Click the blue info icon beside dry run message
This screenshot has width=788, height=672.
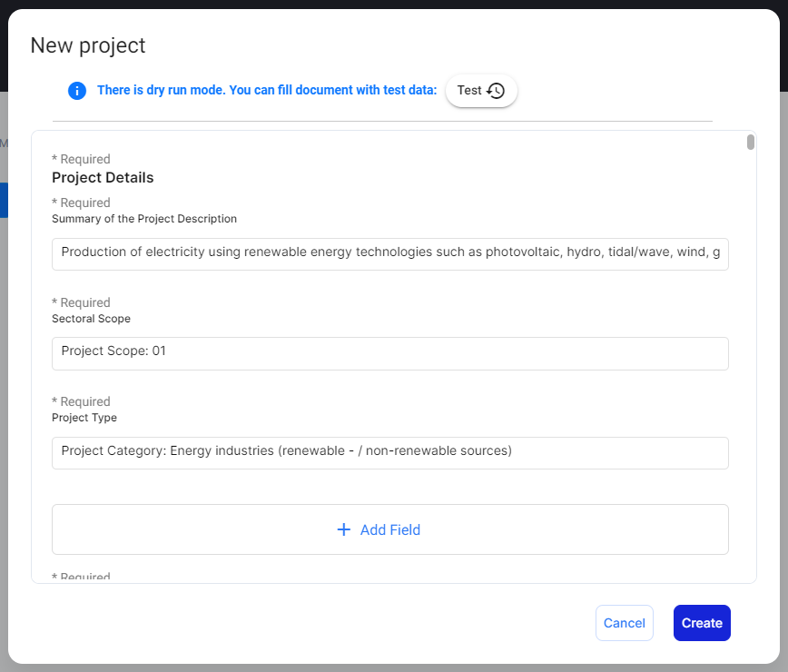(77, 91)
